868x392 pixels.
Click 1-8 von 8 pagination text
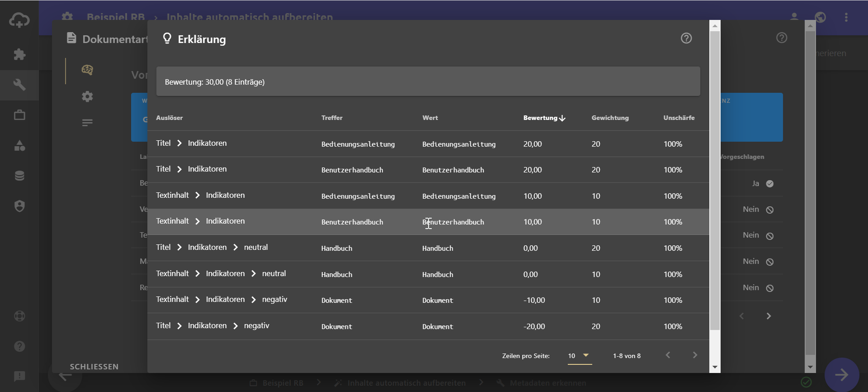click(627, 356)
